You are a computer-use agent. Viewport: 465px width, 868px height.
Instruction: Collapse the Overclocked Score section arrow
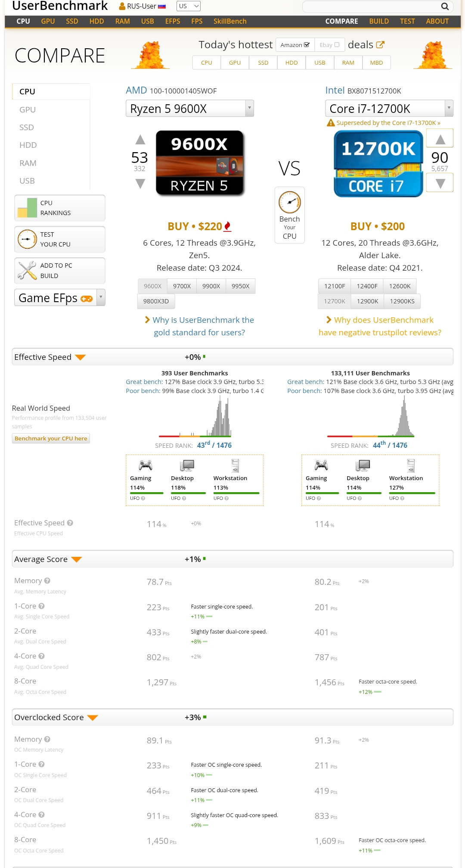pyautogui.click(x=93, y=718)
